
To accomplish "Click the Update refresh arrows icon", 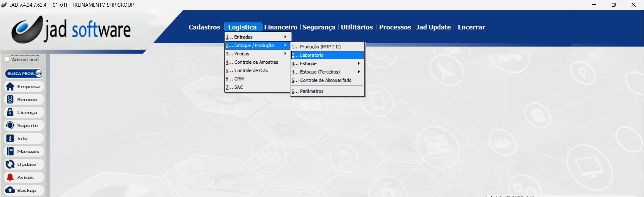I will coord(10,164).
